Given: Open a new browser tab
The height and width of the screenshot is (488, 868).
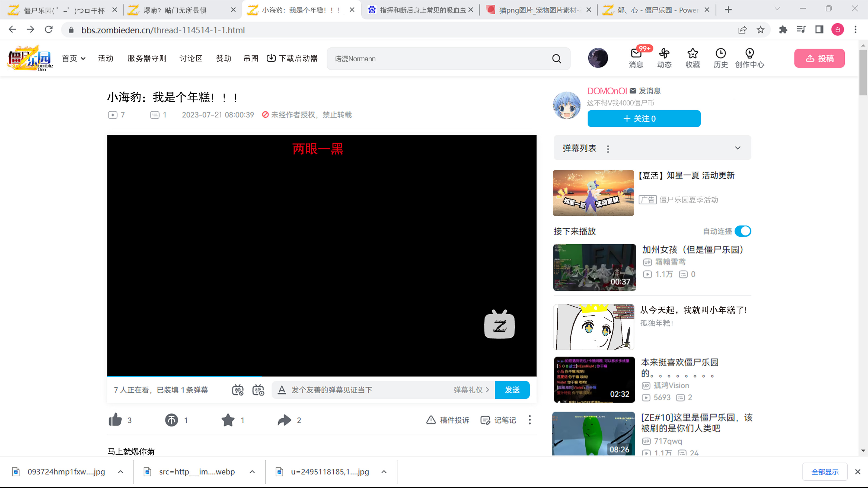Looking at the screenshot, I should [728, 10].
